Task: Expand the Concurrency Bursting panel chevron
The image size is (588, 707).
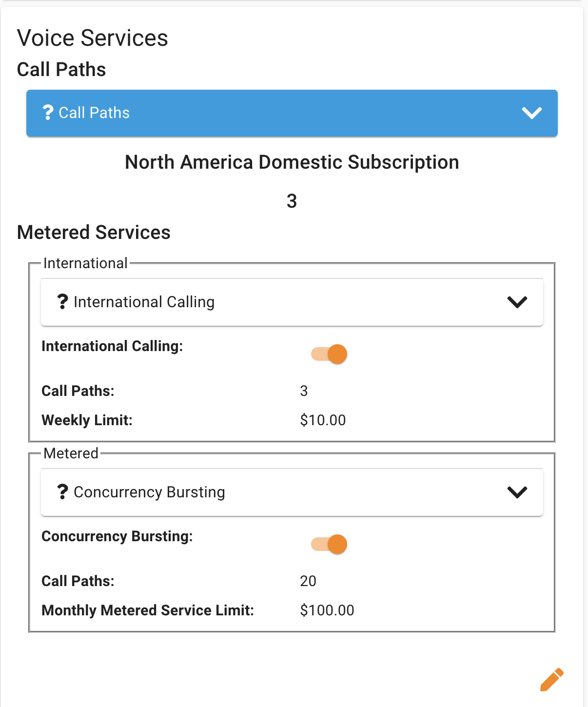Action: pyautogui.click(x=517, y=492)
